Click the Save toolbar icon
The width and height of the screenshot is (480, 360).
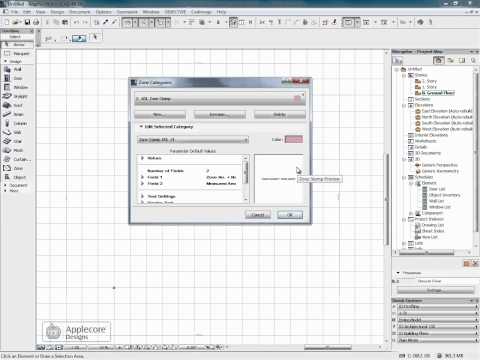[27, 22]
